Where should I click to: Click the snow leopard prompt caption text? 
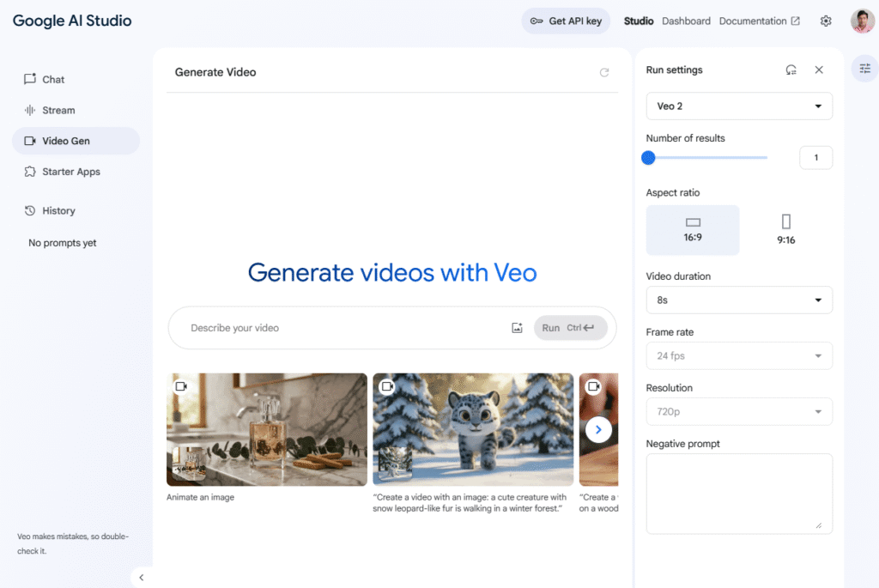coord(470,503)
